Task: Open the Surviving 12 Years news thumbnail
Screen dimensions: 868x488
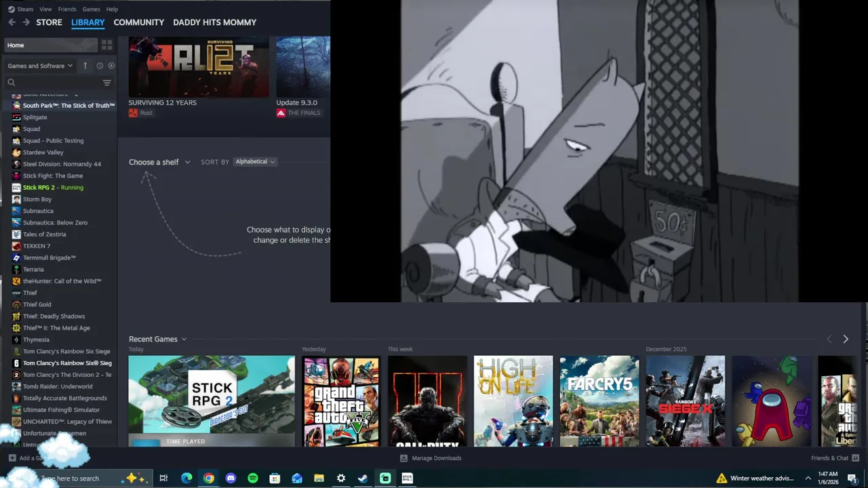Action: pyautogui.click(x=199, y=66)
